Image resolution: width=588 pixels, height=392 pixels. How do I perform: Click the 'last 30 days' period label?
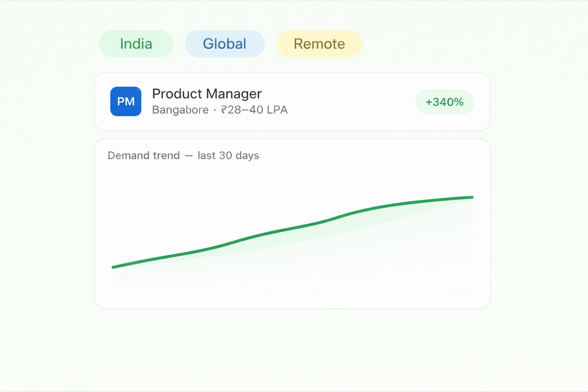pyautogui.click(x=228, y=155)
